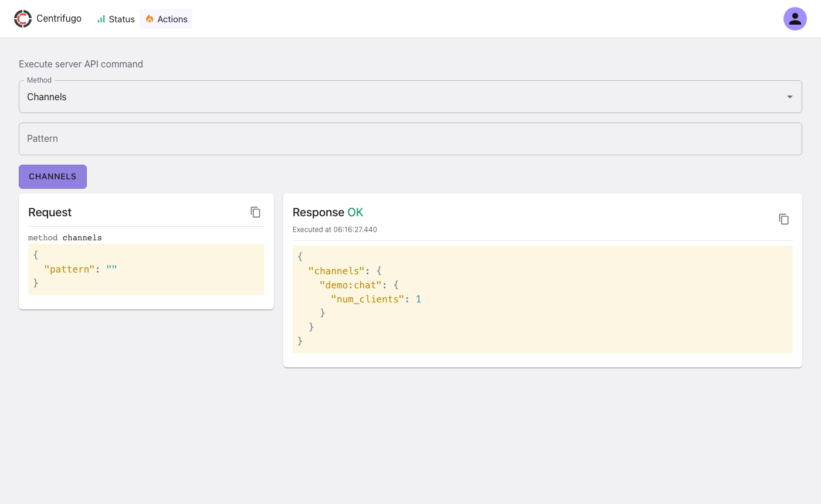This screenshot has height=504, width=821.
Task: Click the Centrifugo logo icon
Action: [23, 19]
